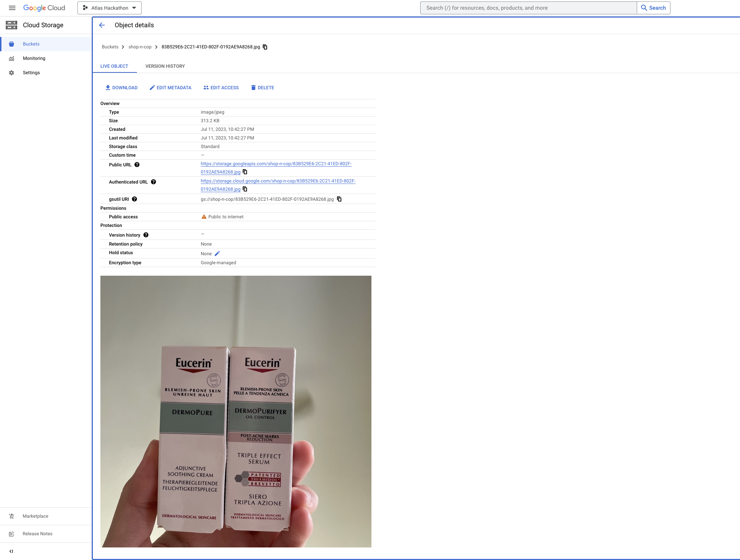Go to shop-n-cop bucket in breadcrumb
This screenshot has width=740, height=560.
click(140, 47)
